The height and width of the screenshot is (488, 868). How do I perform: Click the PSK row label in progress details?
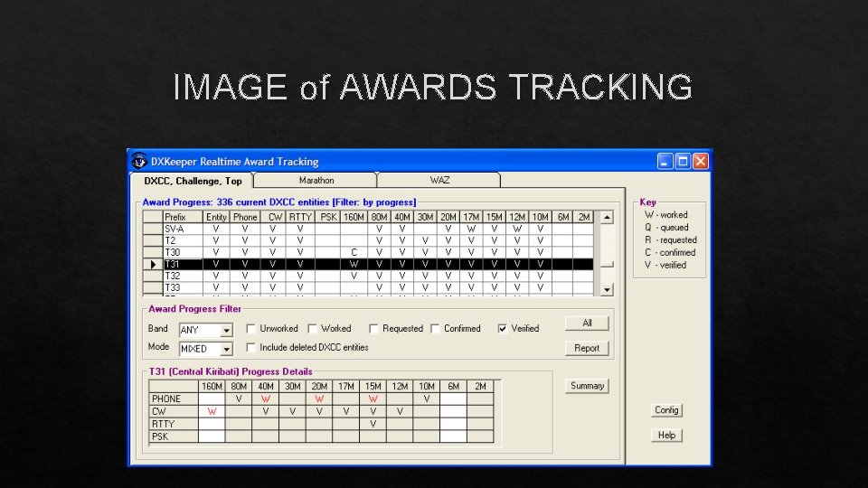[174, 436]
